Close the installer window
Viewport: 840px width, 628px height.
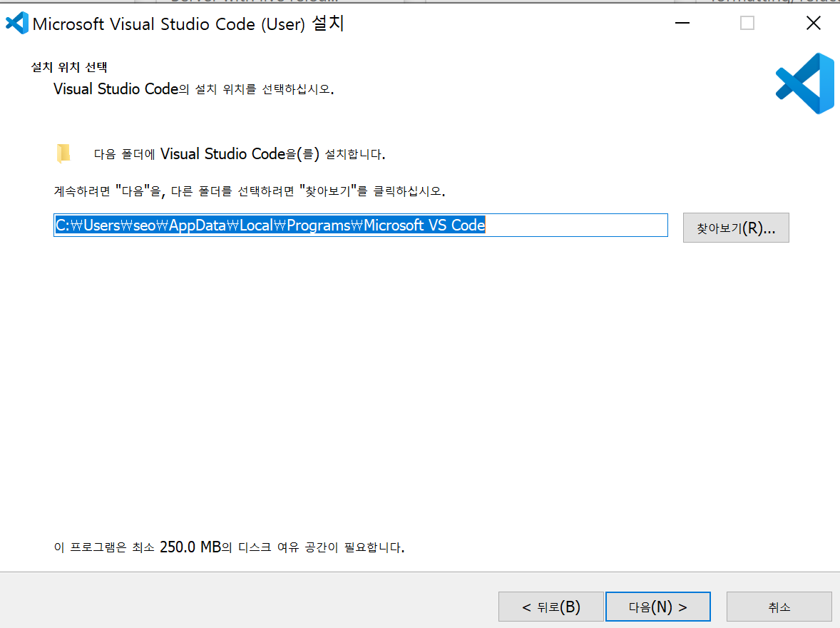point(813,23)
